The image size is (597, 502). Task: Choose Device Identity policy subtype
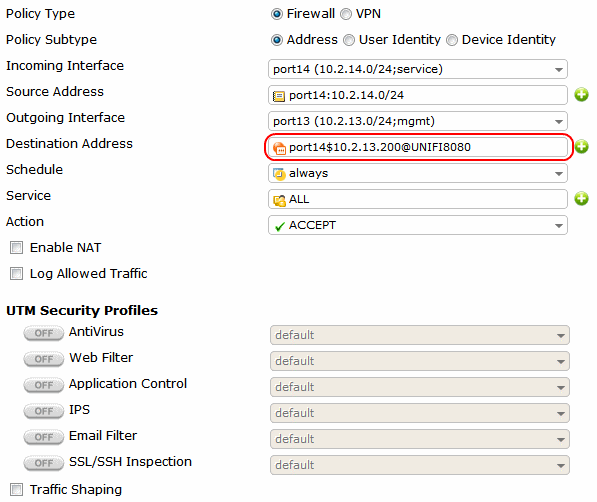[452, 40]
